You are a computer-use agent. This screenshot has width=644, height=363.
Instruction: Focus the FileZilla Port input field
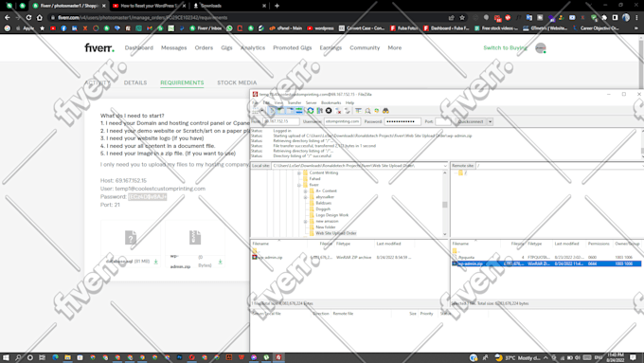coord(443,121)
